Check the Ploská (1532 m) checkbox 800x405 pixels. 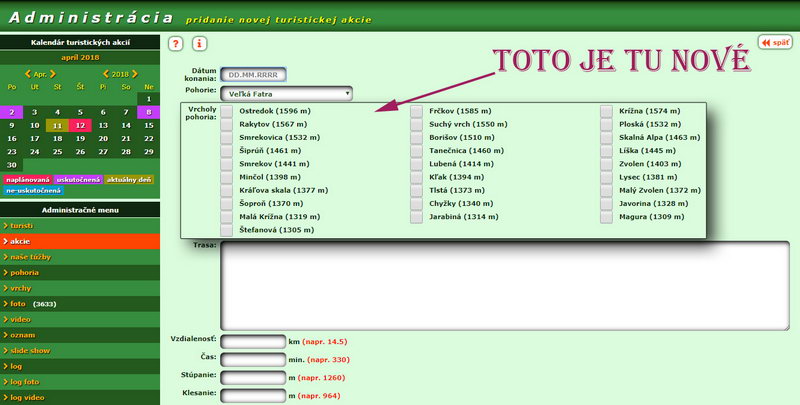click(606, 124)
